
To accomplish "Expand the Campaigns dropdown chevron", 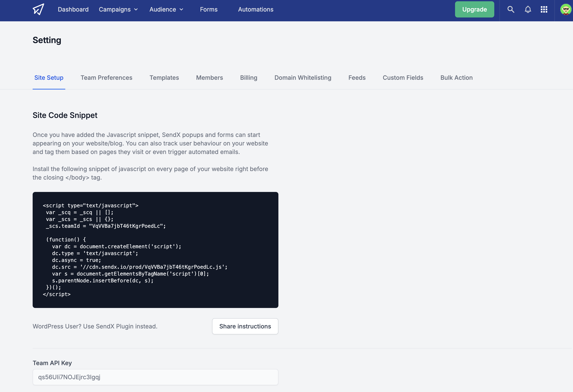I will (x=136, y=10).
